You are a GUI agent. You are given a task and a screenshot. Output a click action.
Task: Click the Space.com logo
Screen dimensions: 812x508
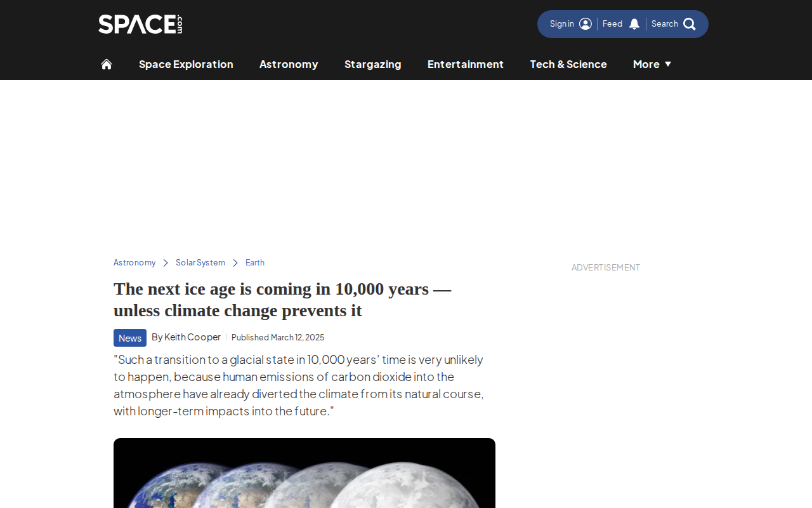[140, 24]
